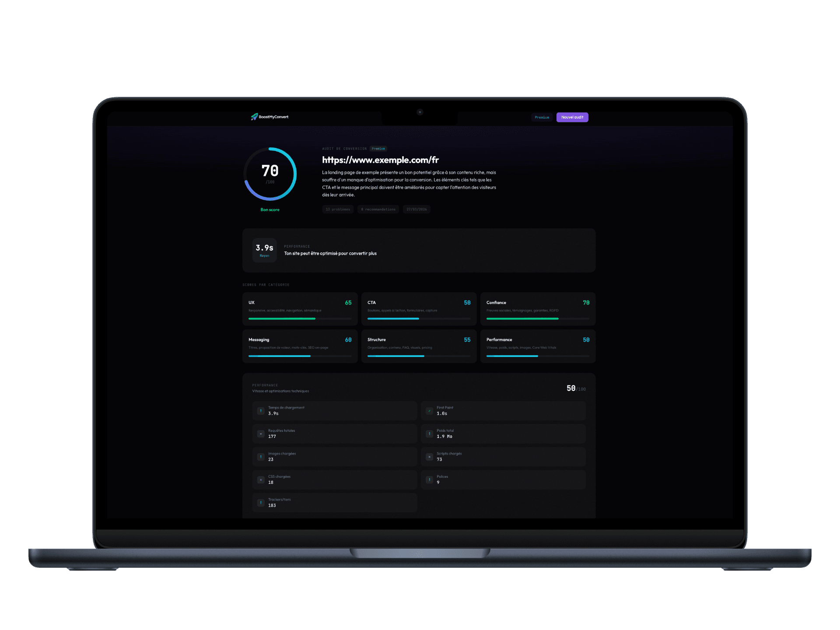Select the green check icon next to First Paint

click(429, 410)
